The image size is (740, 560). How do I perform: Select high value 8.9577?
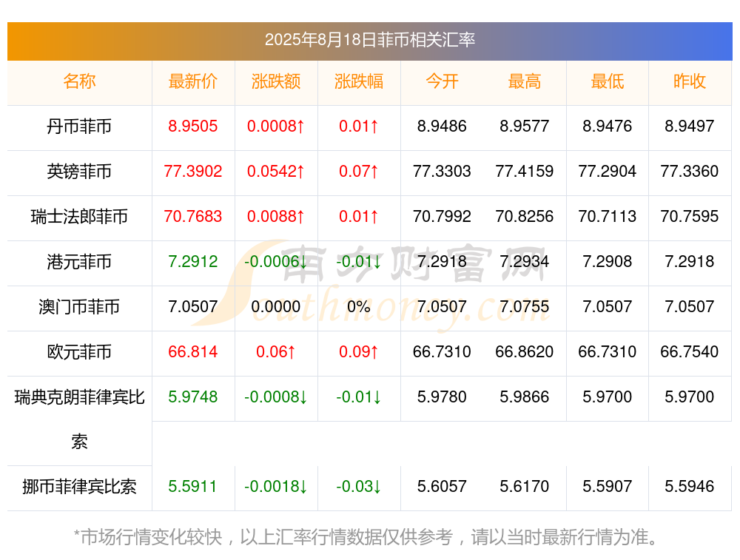click(x=525, y=126)
